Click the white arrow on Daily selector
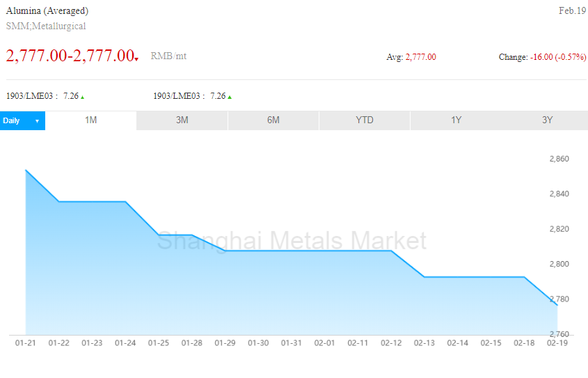This screenshot has height=378, width=588. coord(37,121)
